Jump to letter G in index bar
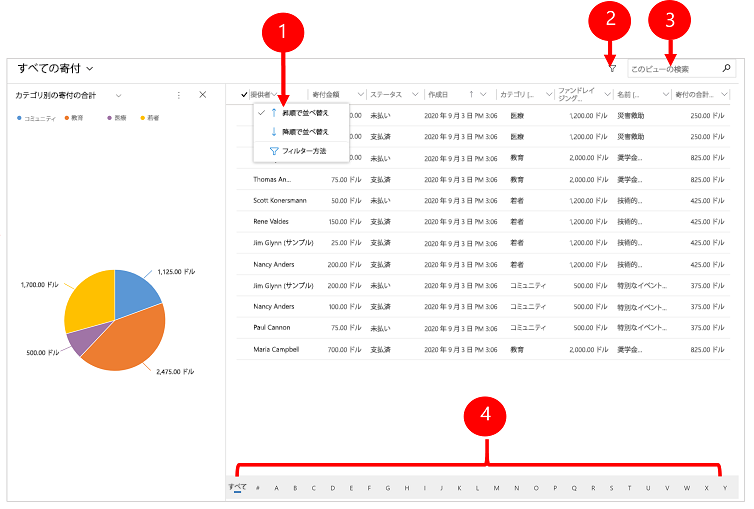The width and height of the screenshot is (754, 509). 388,488
